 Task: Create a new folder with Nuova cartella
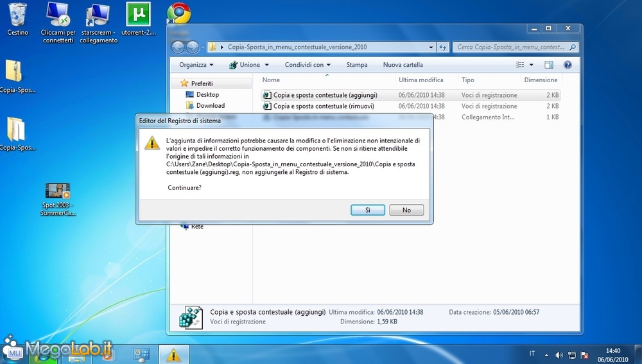pos(403,65)
